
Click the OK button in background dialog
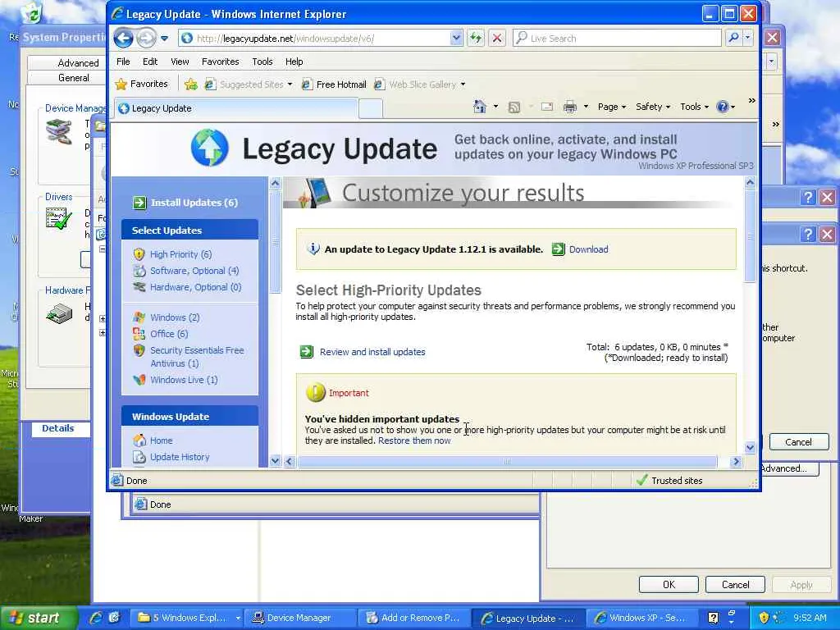click(669, 584)
